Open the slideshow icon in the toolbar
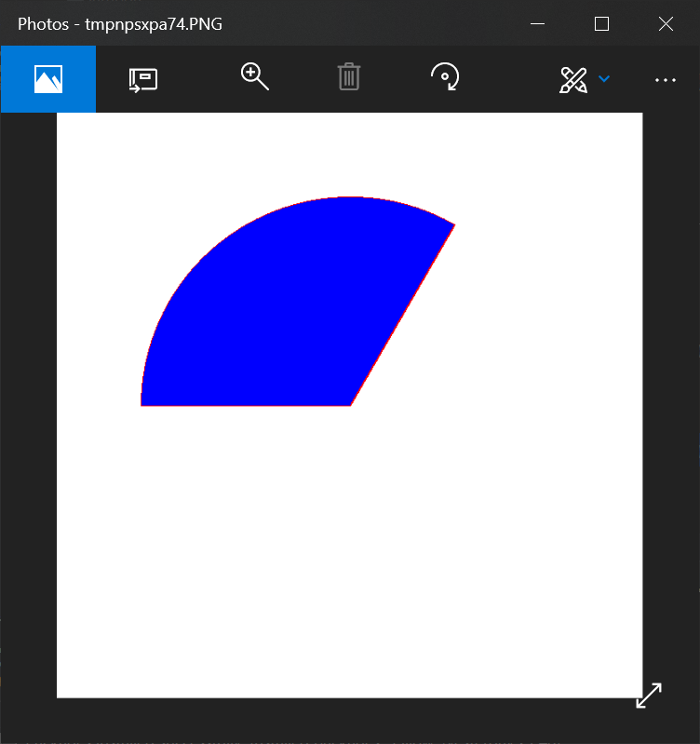 142,80
